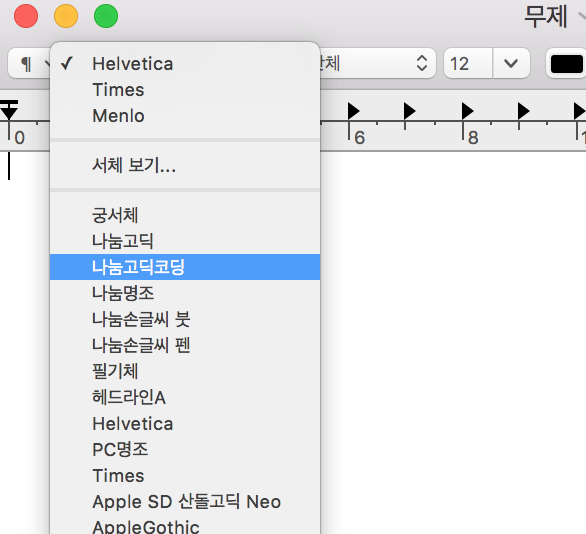Click tab stop marker right of 8

[x=524, y=111]
